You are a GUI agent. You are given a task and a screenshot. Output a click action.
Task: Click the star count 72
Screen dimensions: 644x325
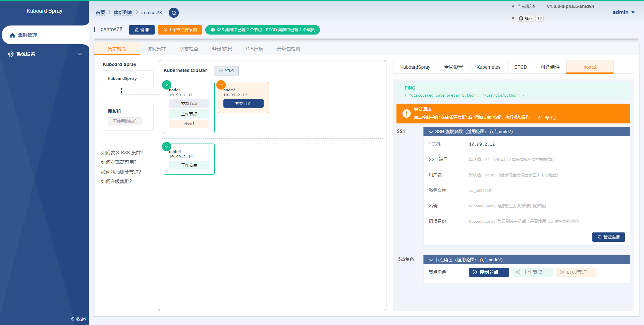click(539, 18)
